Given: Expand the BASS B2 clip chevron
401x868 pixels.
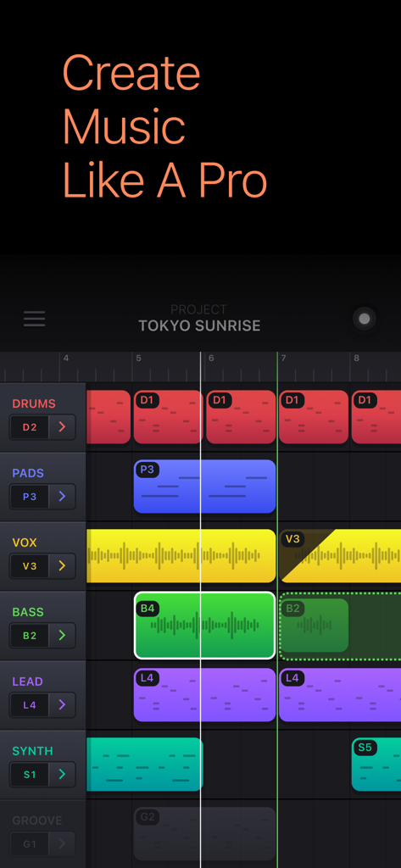Looking at the screenshot, I should tap(62, 636).
